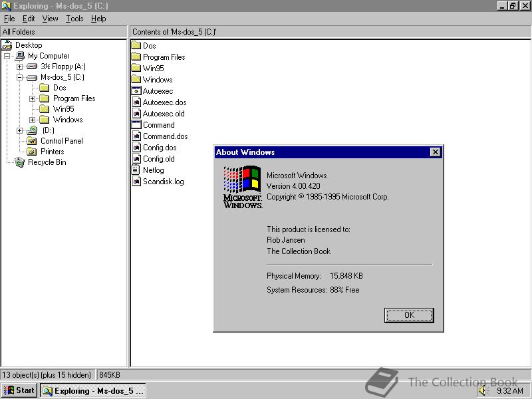Click 'Control Panel' label in folder tree

[62, 141]
